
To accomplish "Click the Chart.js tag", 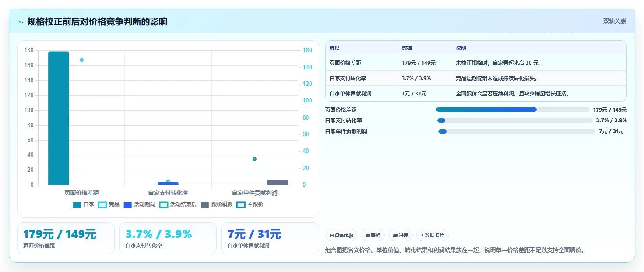I will click(x=341, y=235).
